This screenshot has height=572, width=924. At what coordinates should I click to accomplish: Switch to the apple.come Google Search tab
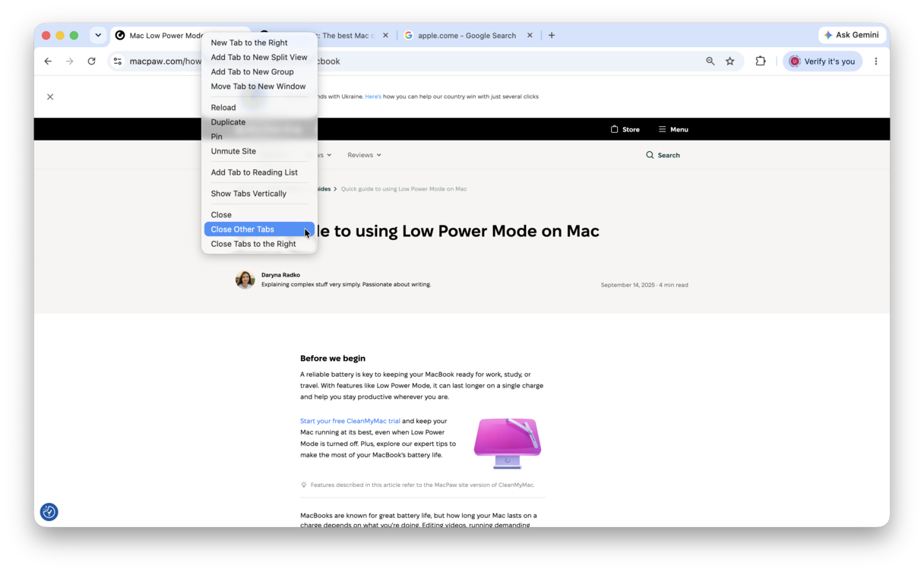[466, 35]
